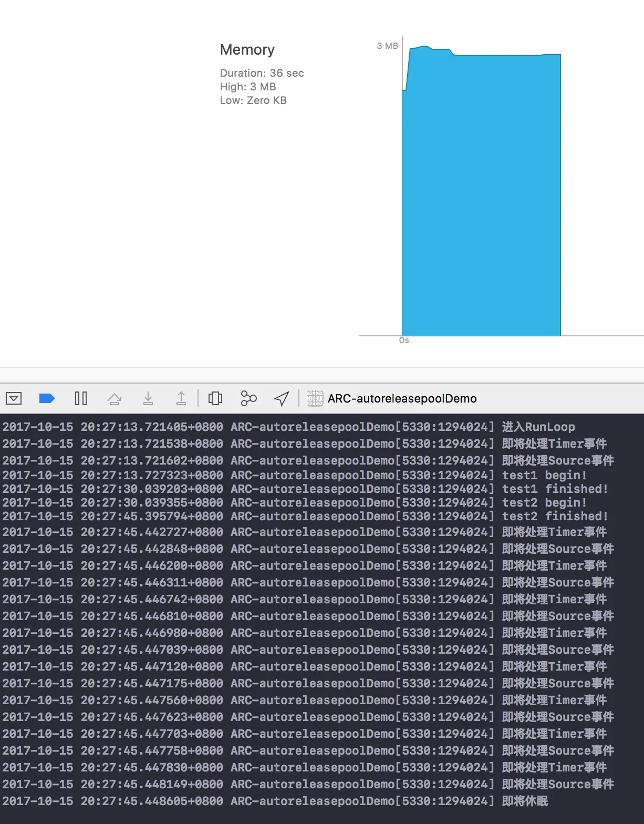The image size is (644, 824).
Task: Click the log line timestamped 20:27:45.448149
Action: 308,784
